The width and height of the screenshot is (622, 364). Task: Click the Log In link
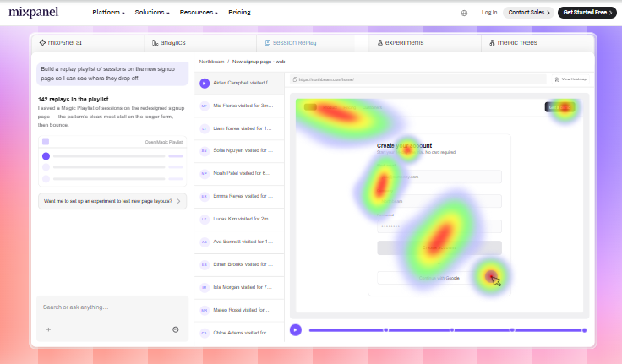pyautogui.click(x=489, y=13)
